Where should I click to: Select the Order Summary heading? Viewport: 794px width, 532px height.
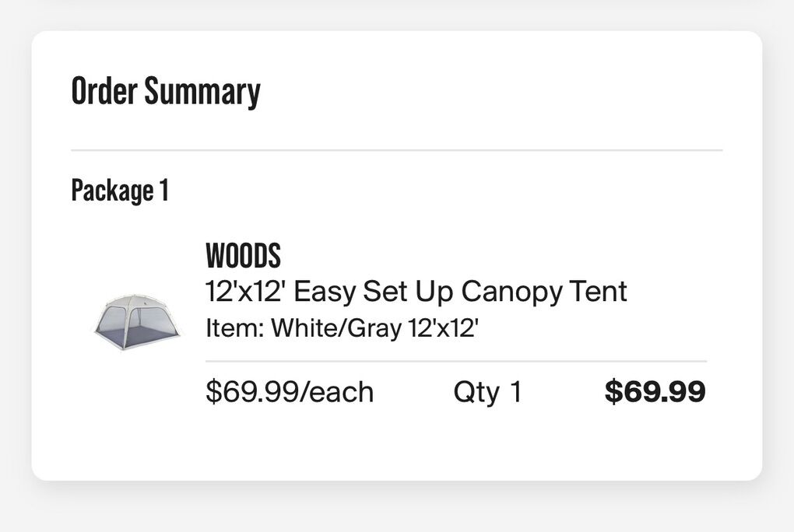tap(166, 92)
